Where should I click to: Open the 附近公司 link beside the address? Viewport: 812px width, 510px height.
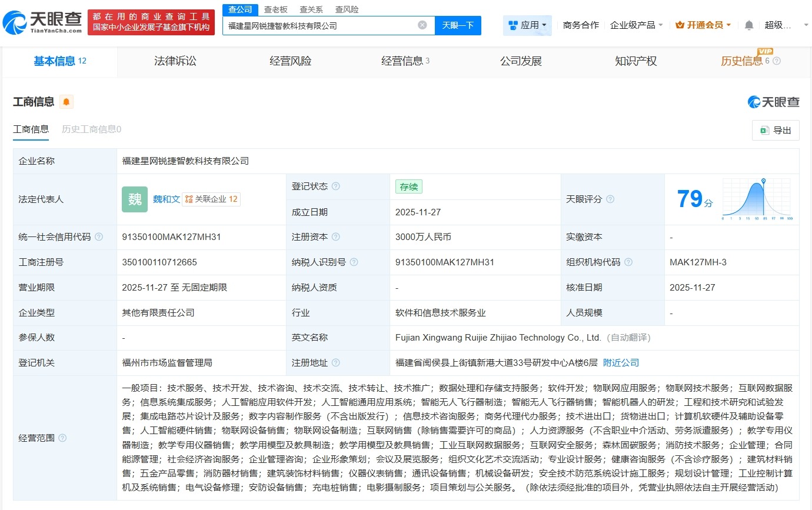tap(620, 363)
